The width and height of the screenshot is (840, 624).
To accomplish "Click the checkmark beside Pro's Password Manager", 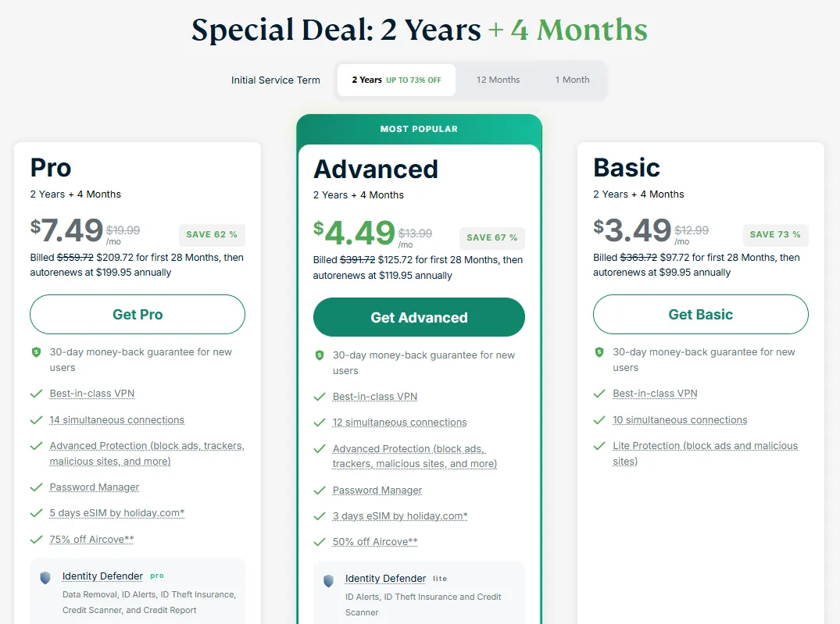I will (x=36, y=487).
